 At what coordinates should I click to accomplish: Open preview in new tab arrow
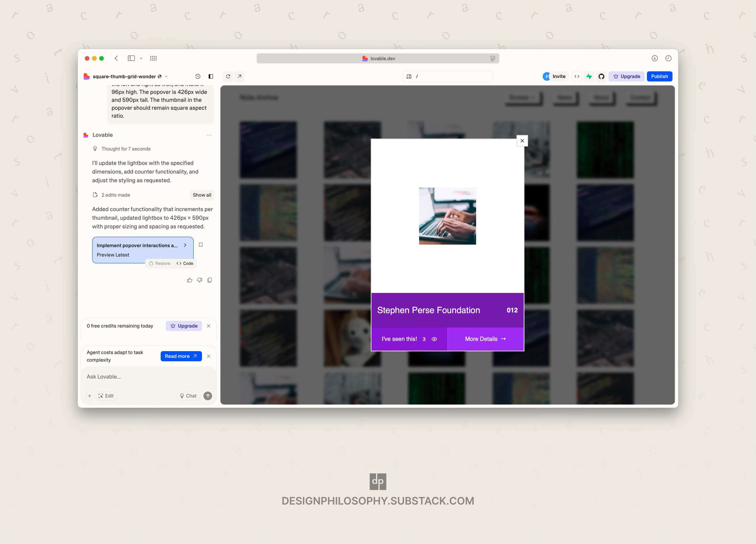[240, 76]
